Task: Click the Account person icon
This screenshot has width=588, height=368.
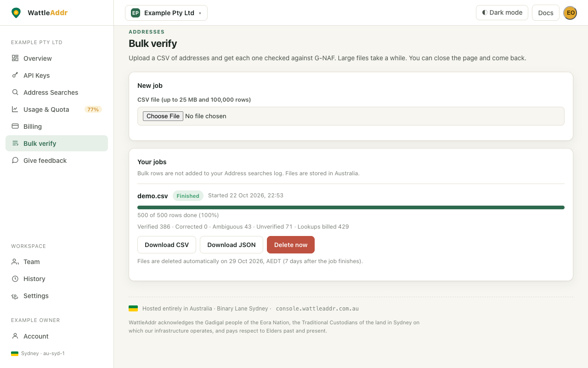Action: 15,336
